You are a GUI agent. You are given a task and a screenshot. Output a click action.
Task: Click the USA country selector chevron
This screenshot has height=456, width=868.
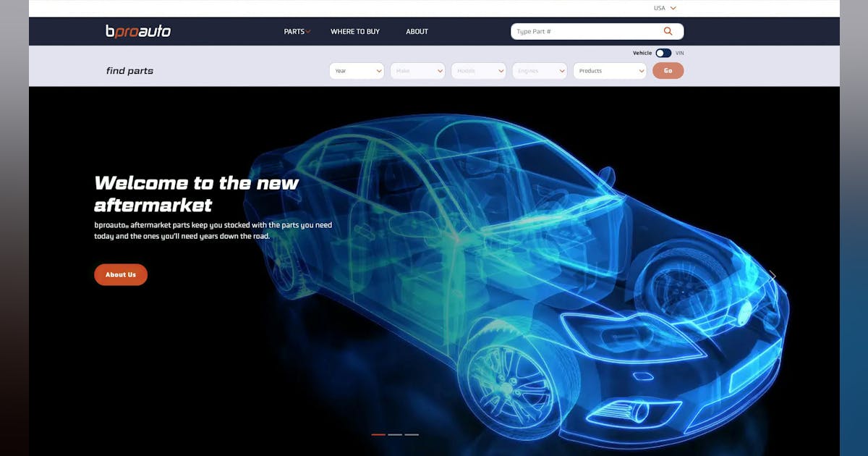point(673,8)
